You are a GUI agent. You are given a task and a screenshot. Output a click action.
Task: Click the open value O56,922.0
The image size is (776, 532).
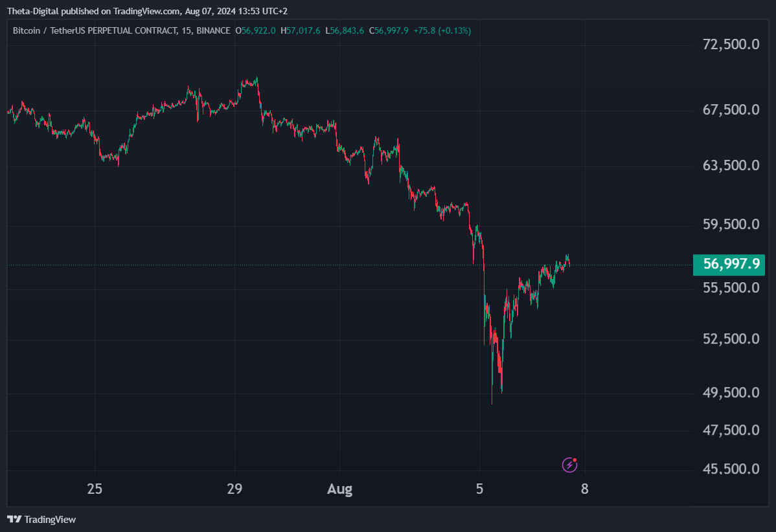(x=255, y=30)
